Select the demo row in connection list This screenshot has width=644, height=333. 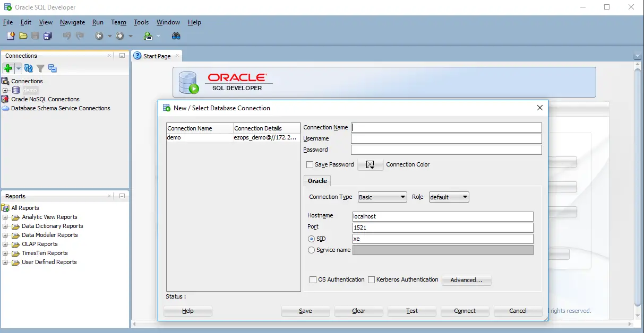[x=234, y=137]
